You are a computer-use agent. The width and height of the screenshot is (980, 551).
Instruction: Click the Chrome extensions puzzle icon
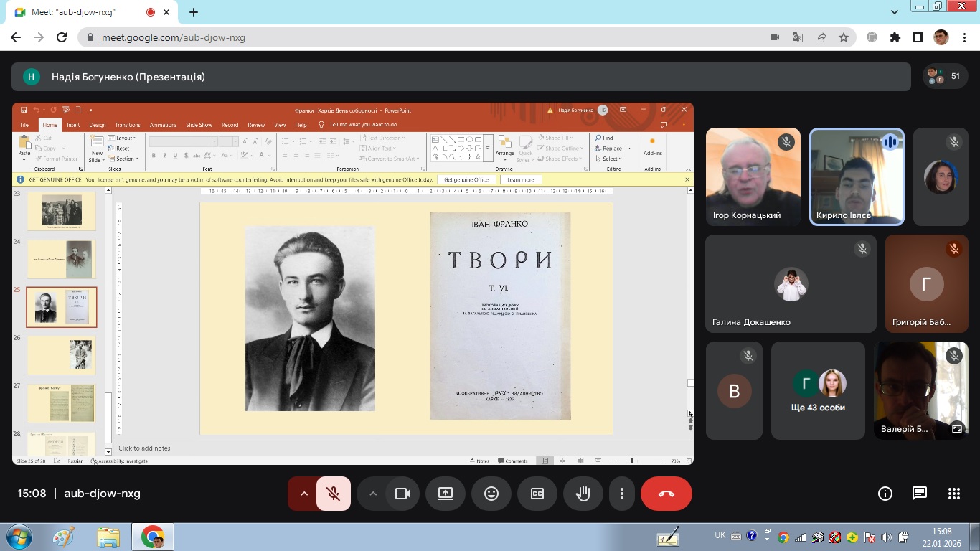tap(895, 37)
